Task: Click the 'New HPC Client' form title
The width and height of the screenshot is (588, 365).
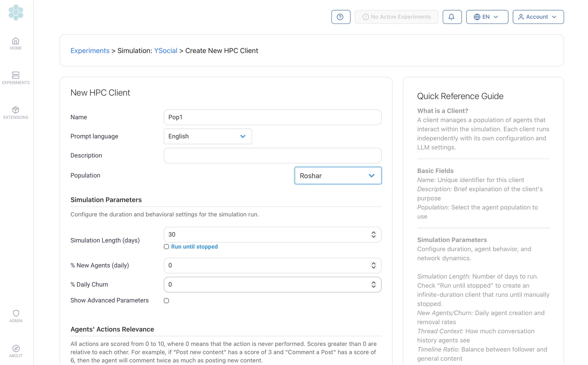Action: pos(100,93)
